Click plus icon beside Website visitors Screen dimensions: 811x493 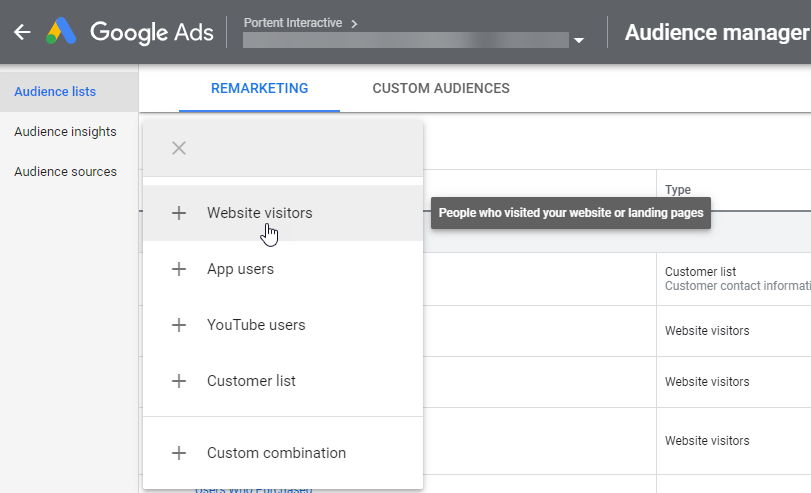pos(179,213)
